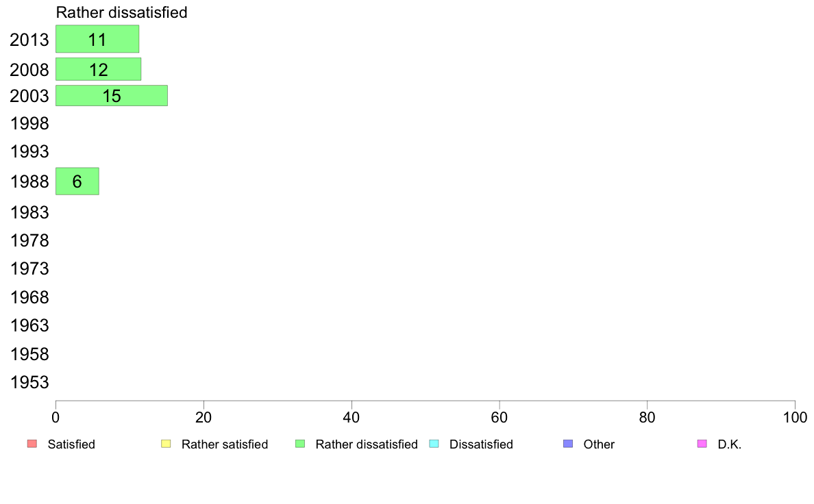The height and width of the screenshot is (504, 814).
Task: Select the 2013 bar showing 11
Action: [97, 39]
